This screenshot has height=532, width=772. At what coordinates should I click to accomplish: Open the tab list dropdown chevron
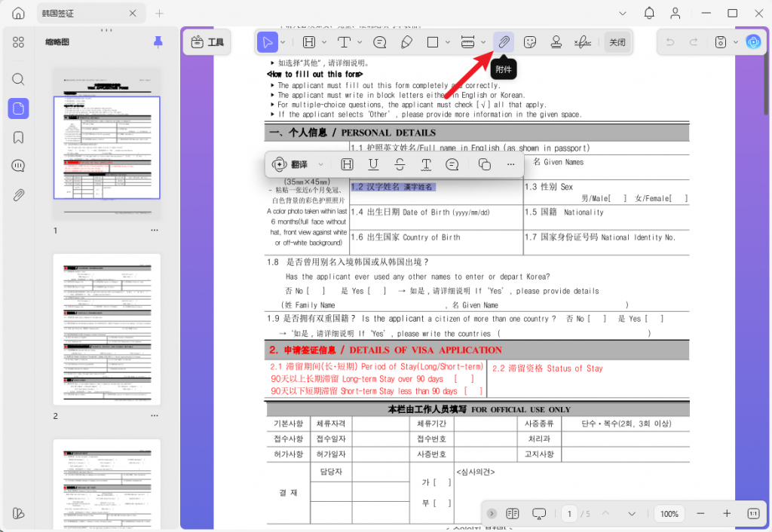[623, 14]
